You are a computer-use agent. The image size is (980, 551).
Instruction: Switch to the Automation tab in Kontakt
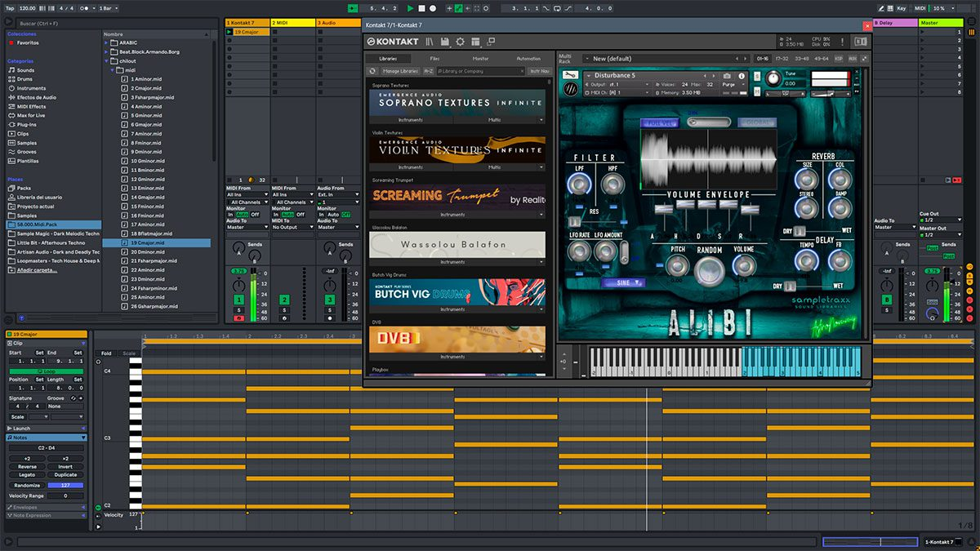pyautogui.click(x=528, y=59)
